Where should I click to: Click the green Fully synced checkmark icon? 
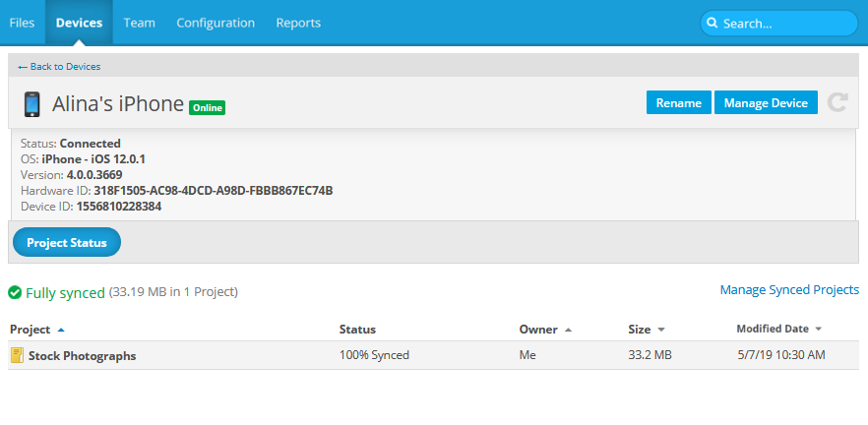[x=15, y=292]
